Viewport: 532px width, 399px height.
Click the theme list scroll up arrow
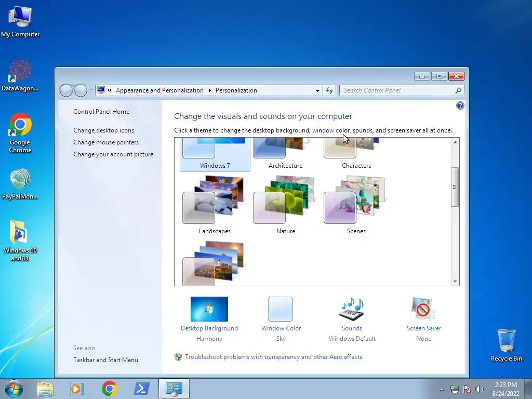[455, 142]
